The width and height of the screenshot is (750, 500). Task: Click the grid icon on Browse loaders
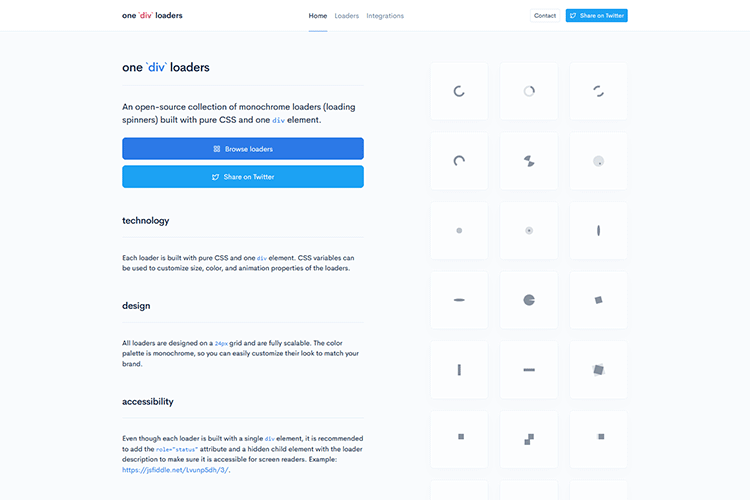(x=217, y=149)
